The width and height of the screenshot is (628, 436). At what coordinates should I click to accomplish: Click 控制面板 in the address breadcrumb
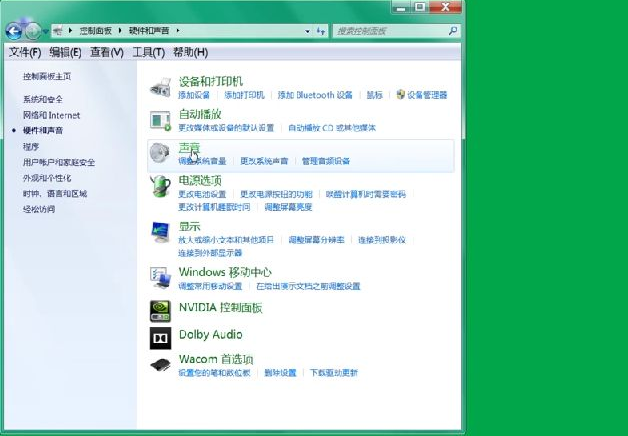(95, 31)
